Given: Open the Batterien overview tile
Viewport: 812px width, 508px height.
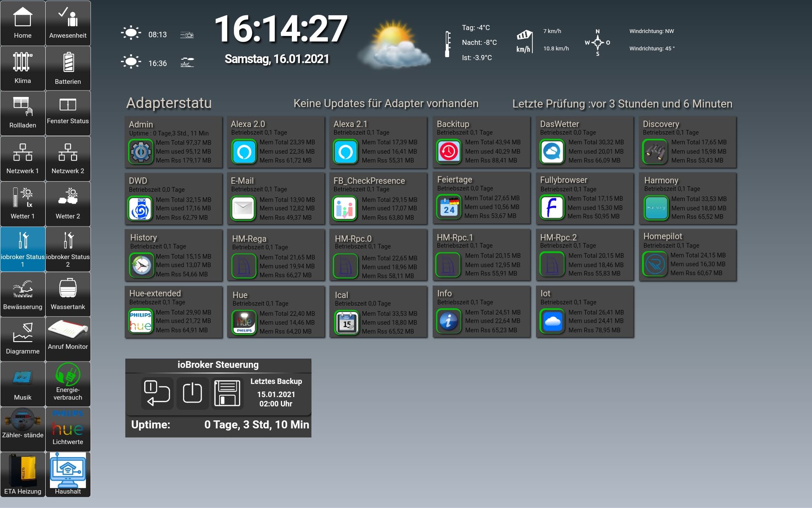Looking at the screenshot, I should coord(68,68).
